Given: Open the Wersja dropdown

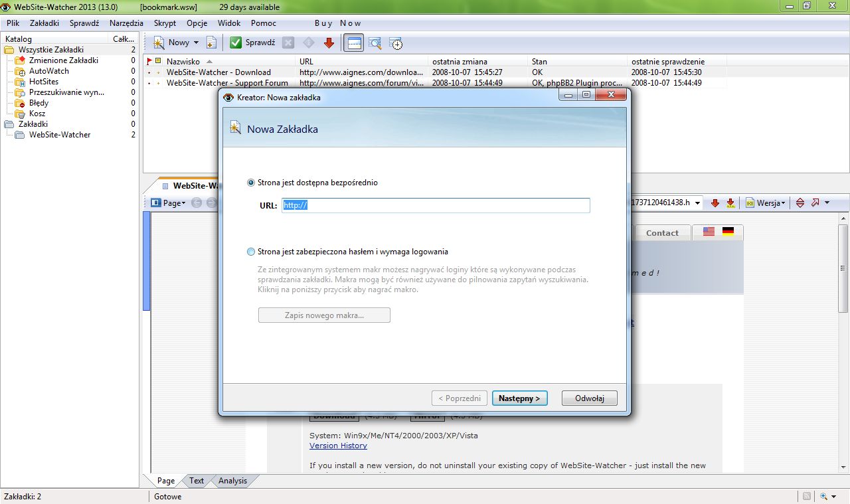Looking at the screenshot, I should (x=766, y=203).
